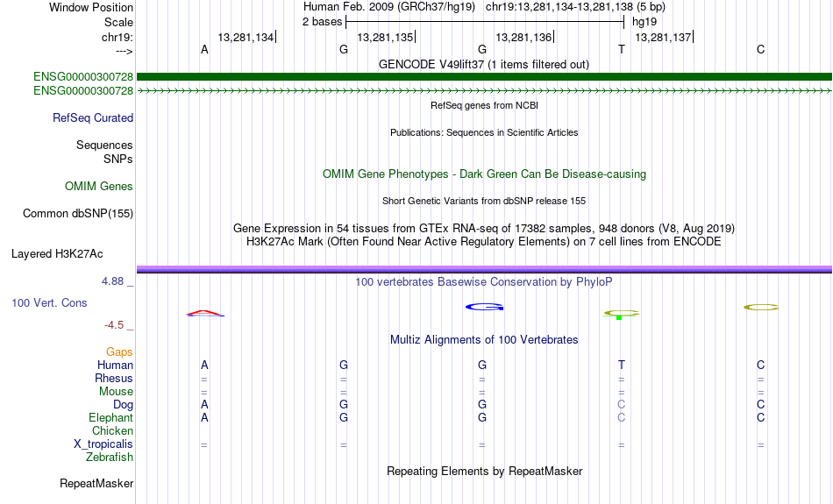Click the hg19 scale label
The height and width of the screenshot is (504, 833).
tap(644, 22)
